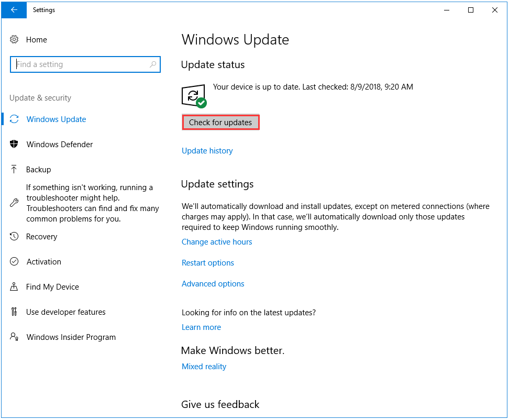The width and height of the screenshot is (509, 420).
Task: Click the Activation checkmark icon
Action: (15, 261)
